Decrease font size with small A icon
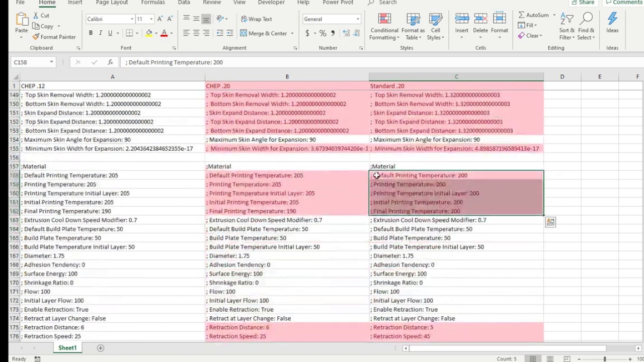644x362 pixels. (170, 19)
